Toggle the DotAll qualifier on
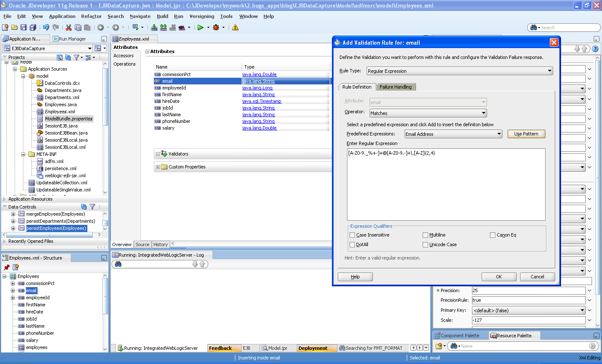The image size is (602, 364). tap(352, 244)
